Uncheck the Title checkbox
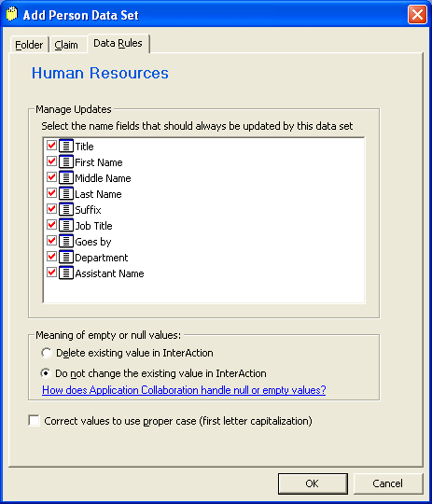432x504 pixels. [51, 146]
